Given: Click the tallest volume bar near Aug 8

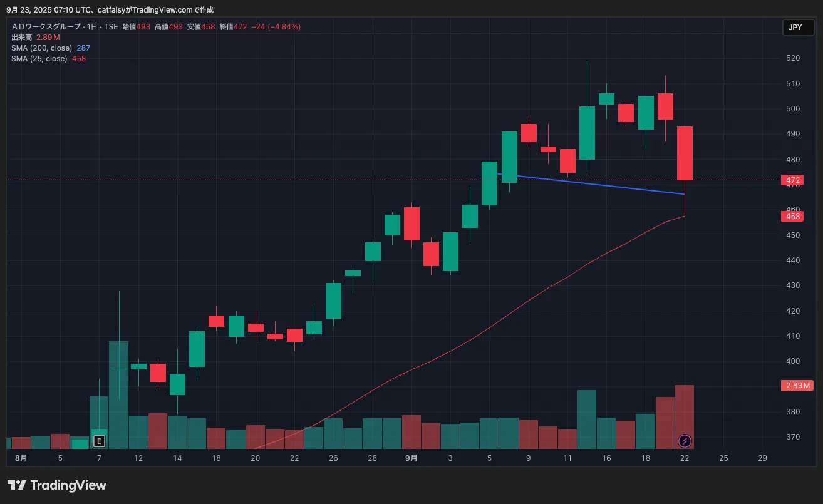Looking at the screenshot, I should click(118, 394).
